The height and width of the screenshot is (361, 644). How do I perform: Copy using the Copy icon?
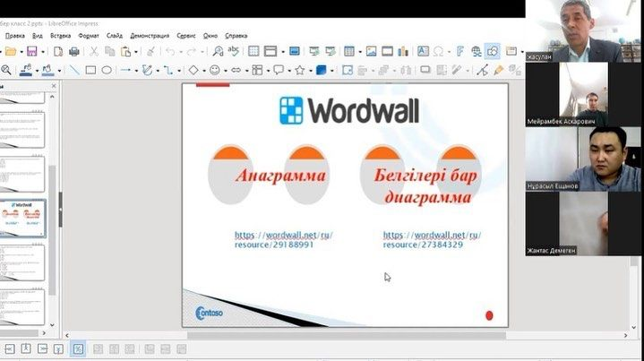click(x=109, y=51)
